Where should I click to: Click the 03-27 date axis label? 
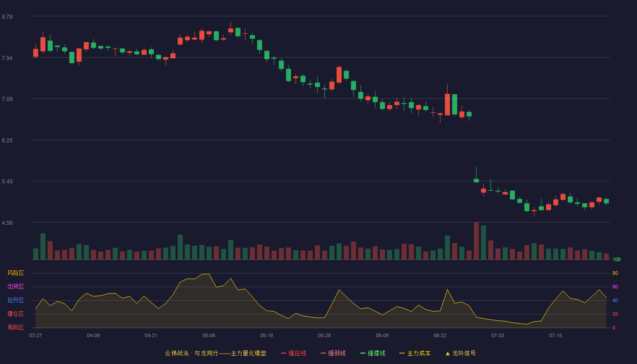(x=35, y=335)
